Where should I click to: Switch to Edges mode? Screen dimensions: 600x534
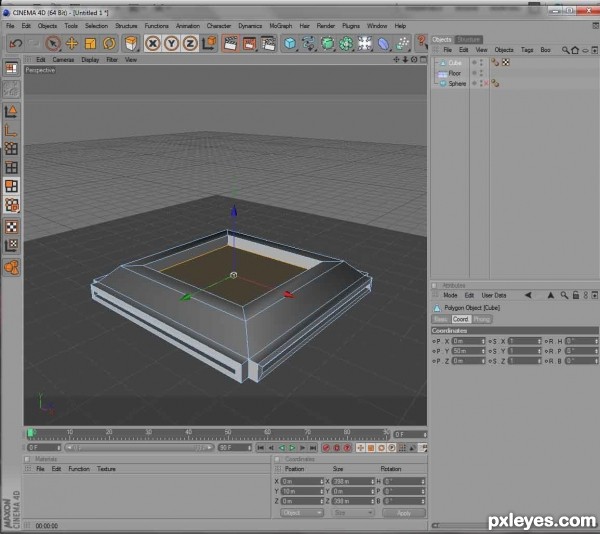[x=11, y=168]
